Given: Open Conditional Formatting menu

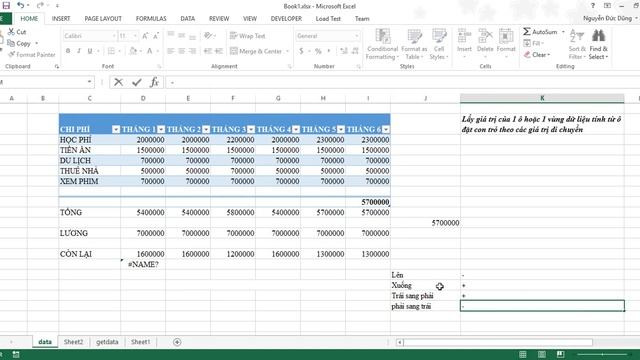Looking at the screenshot, I should click(382, 45).
